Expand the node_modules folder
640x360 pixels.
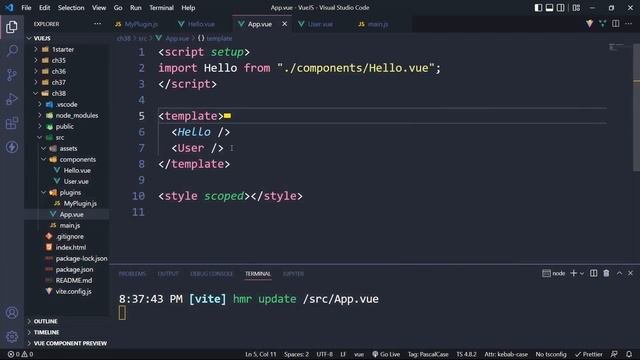pos(40,115)
